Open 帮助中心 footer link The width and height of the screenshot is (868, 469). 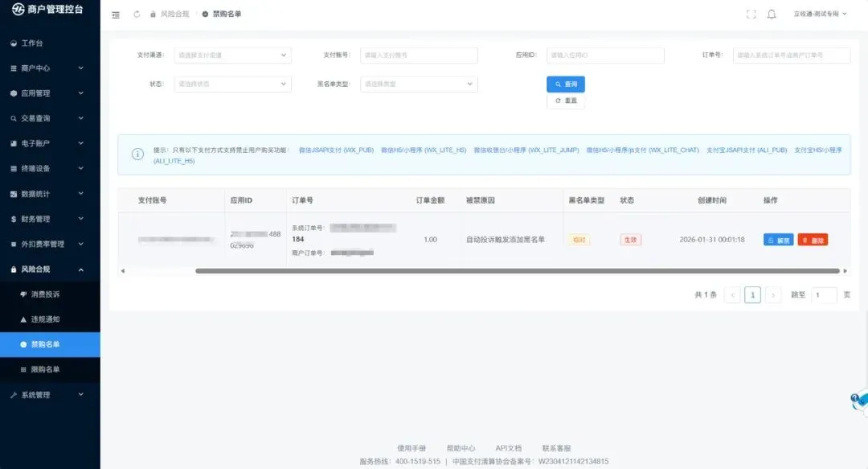(x=461, y=448)
